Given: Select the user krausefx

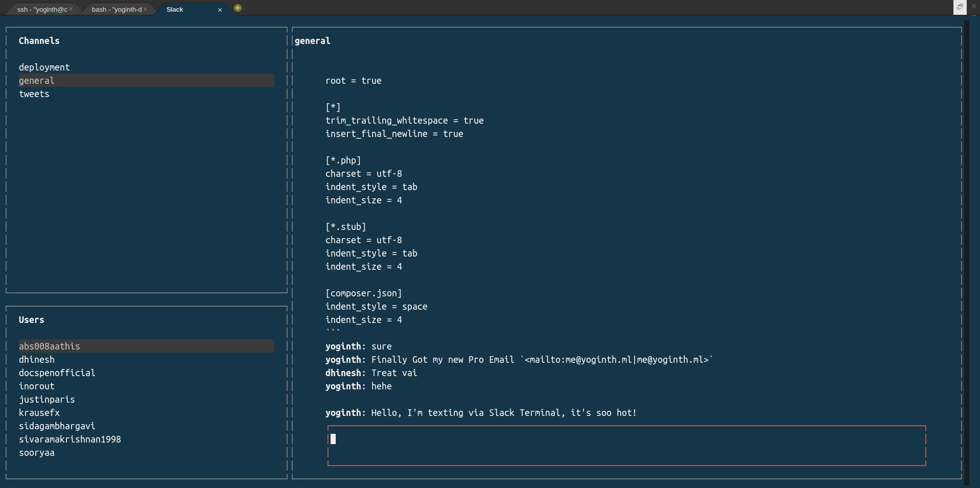Looking at the screenshot, I should (x=39, y=412).
